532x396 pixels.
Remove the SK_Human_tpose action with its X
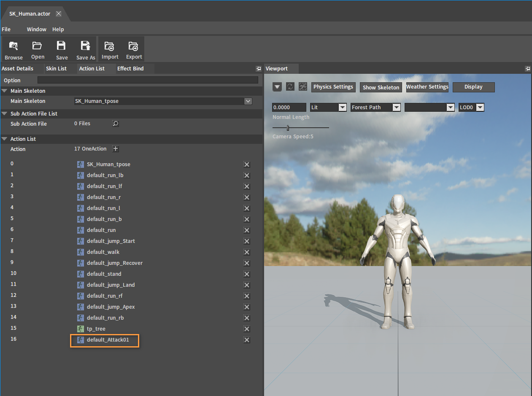247,164
